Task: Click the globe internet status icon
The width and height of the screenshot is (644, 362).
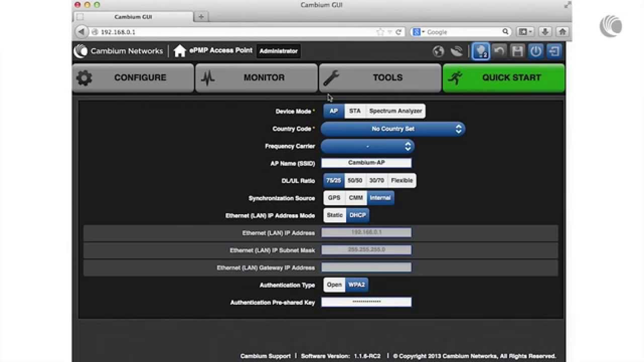Action: [438, 51]
